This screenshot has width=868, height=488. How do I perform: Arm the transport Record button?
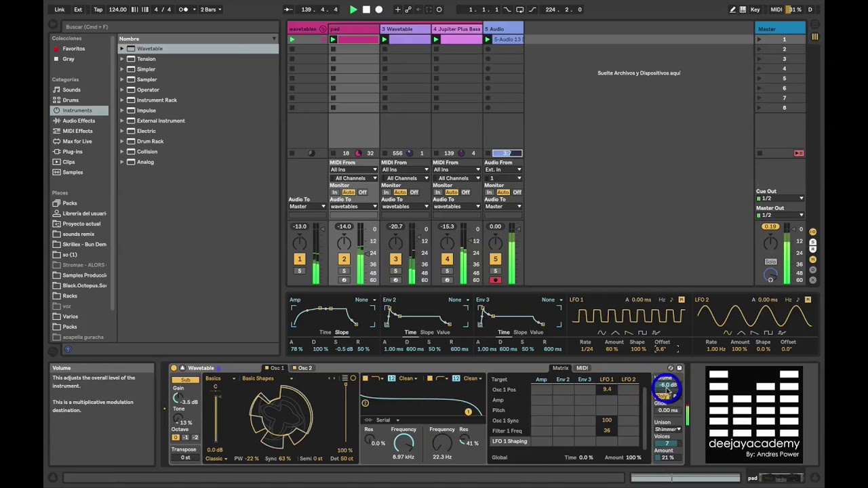coord(378,9)
